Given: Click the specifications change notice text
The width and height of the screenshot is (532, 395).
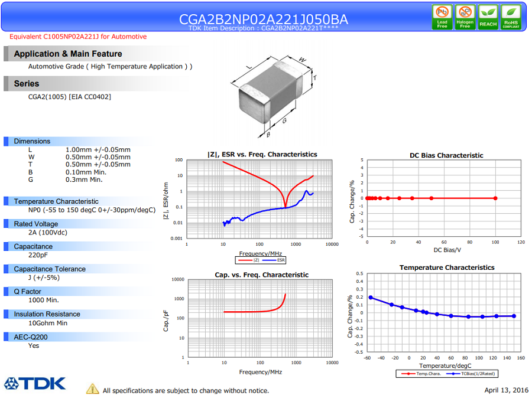Looking at the screenshot, I should 186,391.
